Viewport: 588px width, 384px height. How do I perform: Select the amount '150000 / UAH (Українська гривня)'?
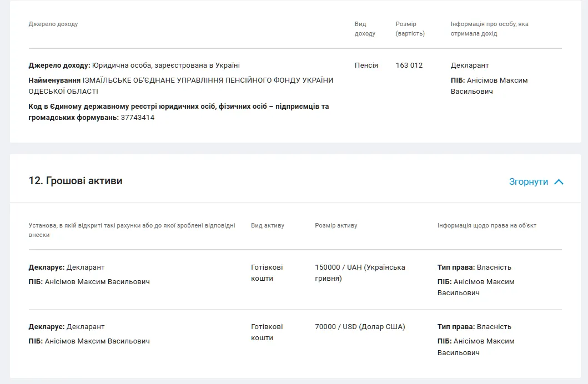click(x=360, y=272)
